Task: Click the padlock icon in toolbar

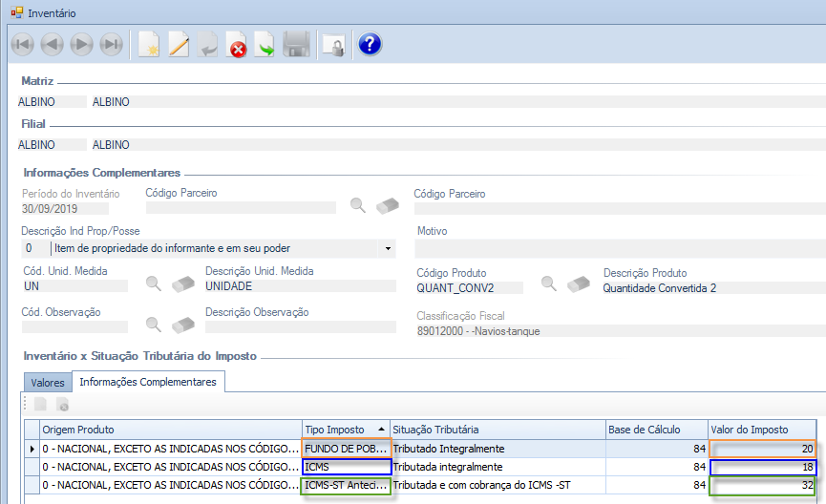Action: (332, 45)
